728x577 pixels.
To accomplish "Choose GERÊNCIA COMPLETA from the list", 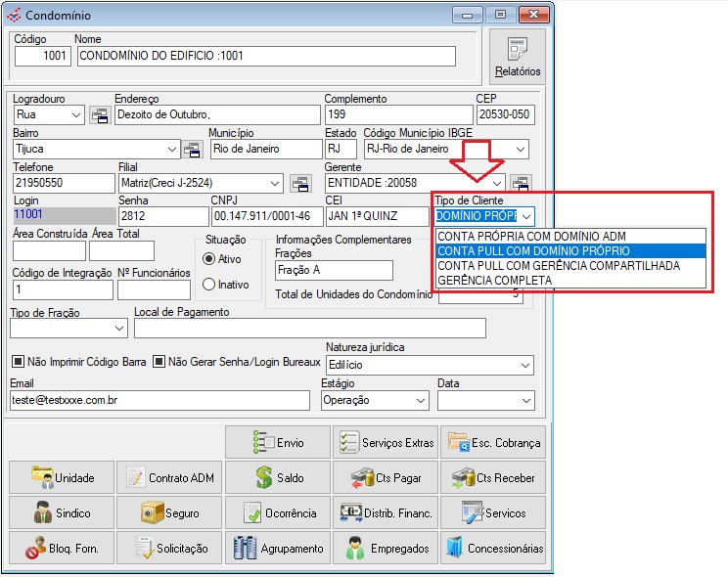I will (x=494, y=281).
